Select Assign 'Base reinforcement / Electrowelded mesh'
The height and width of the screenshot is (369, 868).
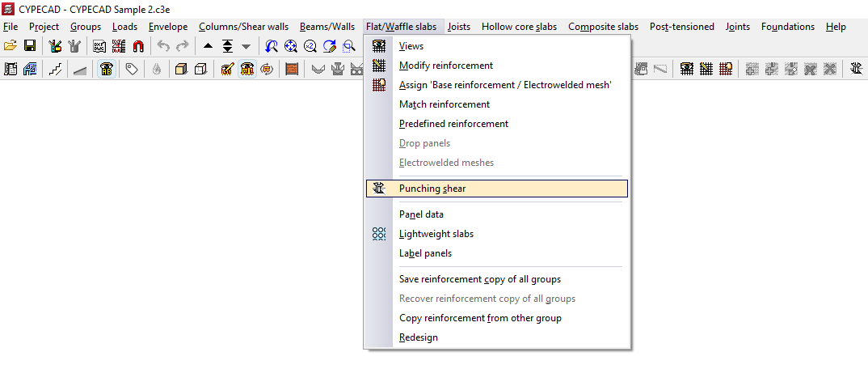[497, 85]
